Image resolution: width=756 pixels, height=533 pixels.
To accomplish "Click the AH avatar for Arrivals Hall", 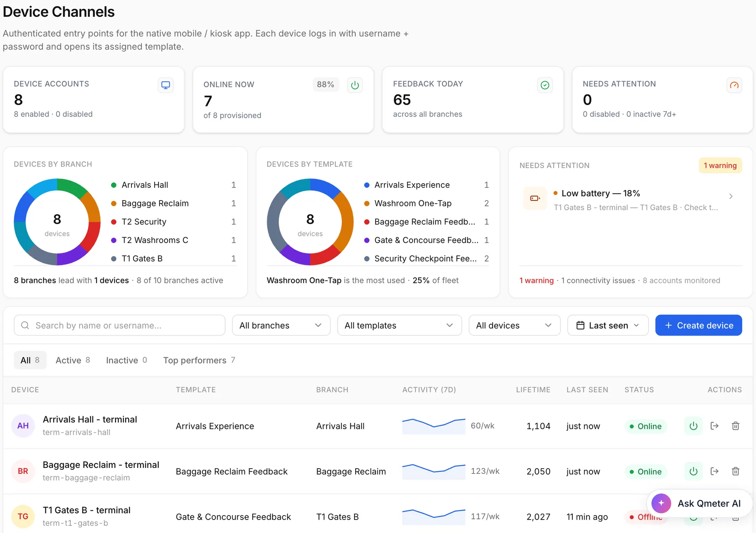I will (x=23, y=426).
